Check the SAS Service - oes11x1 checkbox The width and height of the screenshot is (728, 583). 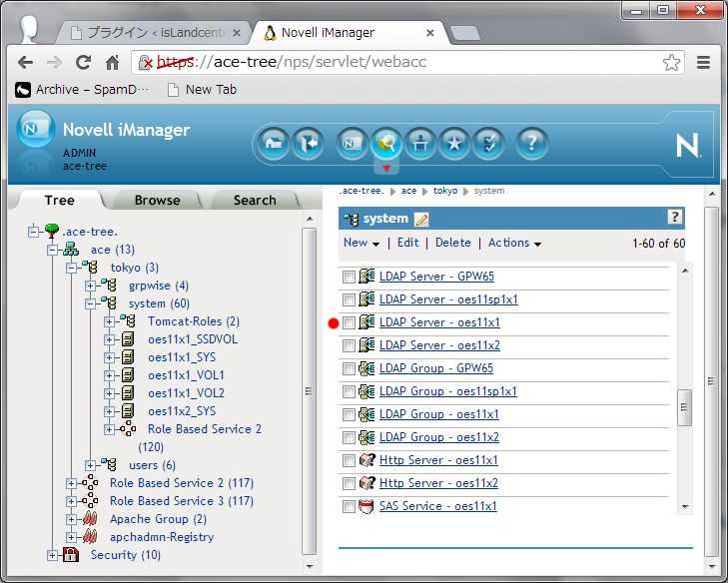tap(349, 506)
